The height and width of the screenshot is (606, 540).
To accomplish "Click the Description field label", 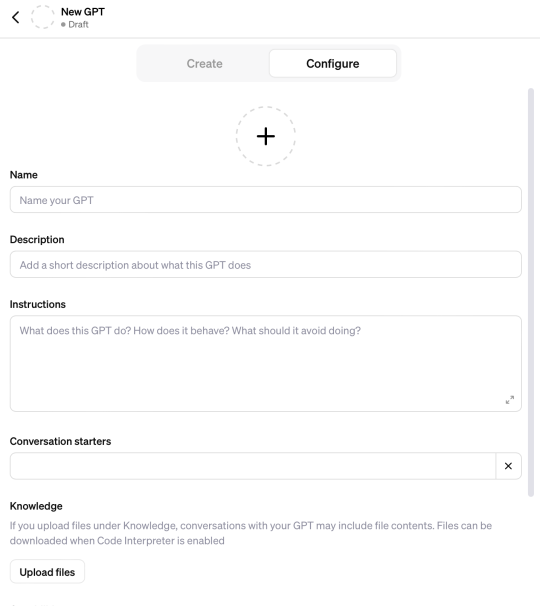I will pyautogui.click(x=37, y=240).
